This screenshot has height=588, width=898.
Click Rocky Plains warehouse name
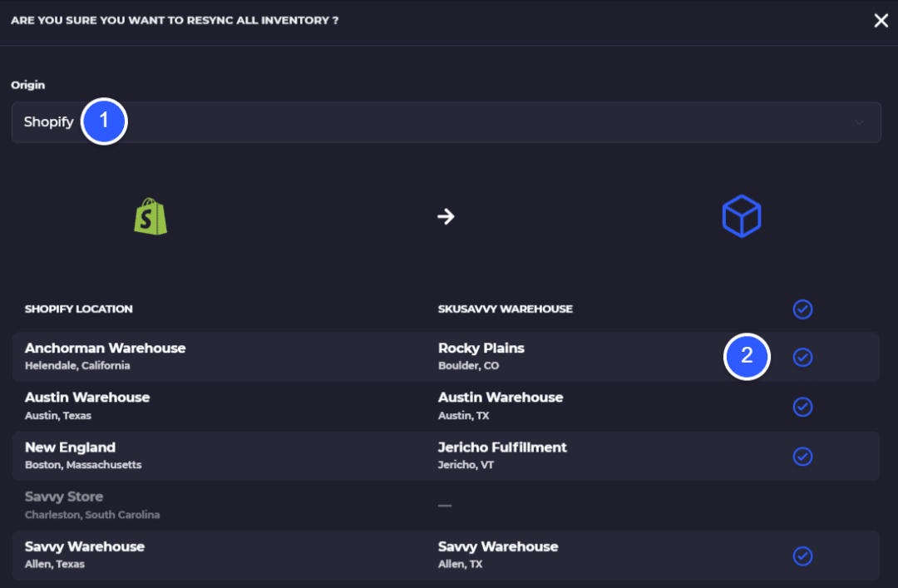481,348
